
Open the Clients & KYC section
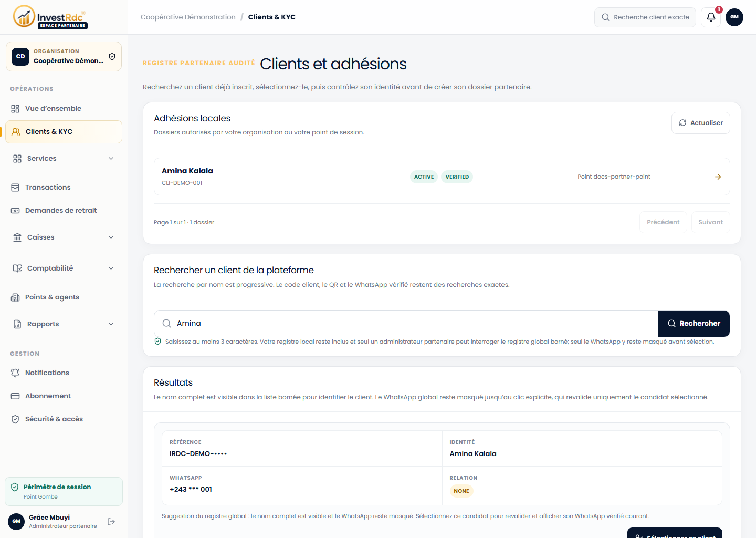click(64, 132)
